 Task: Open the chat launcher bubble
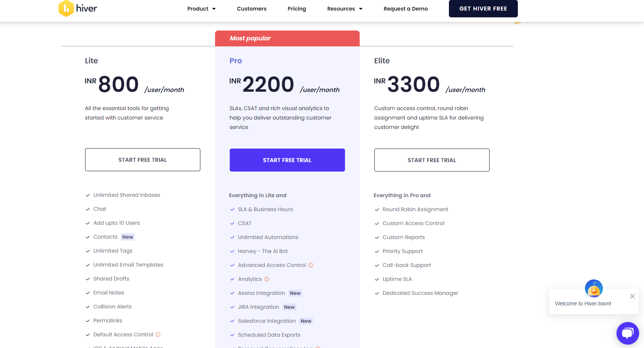(627, 333)
